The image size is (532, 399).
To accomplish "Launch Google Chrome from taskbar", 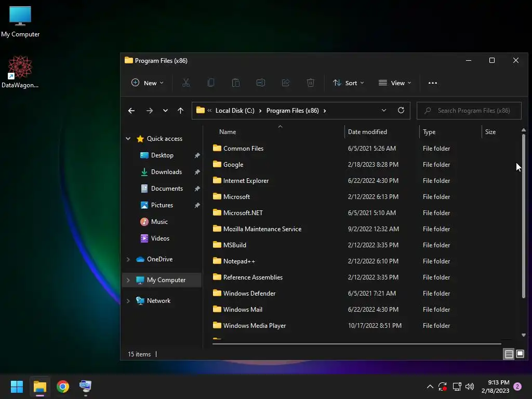I will coord(63,387).
